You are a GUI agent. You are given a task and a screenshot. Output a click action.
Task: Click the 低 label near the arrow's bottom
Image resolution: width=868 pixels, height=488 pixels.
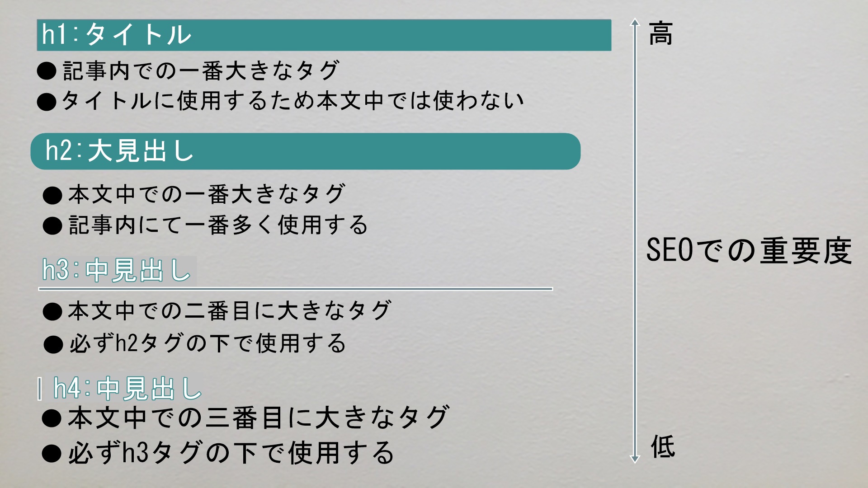pos(663,447)
